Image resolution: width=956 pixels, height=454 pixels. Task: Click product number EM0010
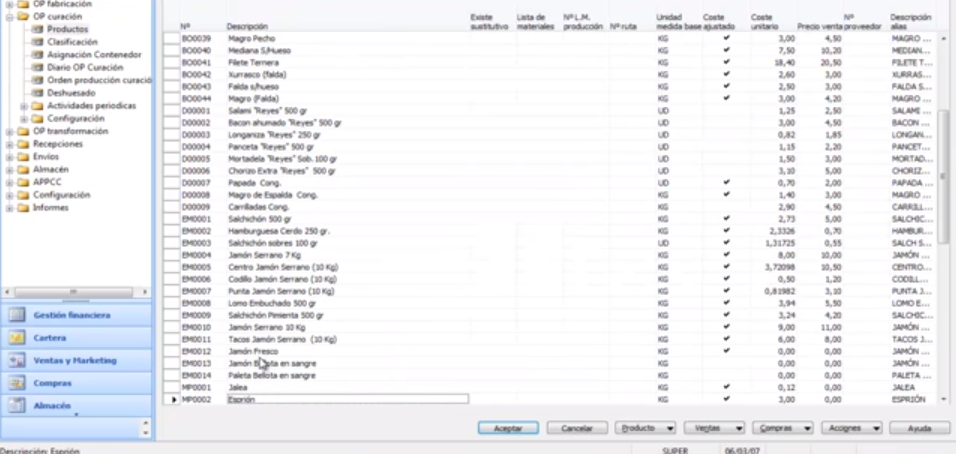[196, 327]
